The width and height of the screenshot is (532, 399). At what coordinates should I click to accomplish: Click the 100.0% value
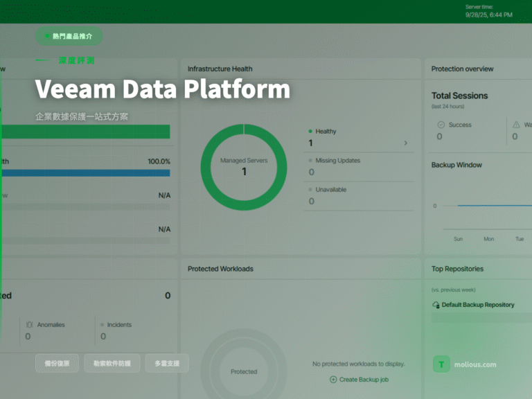pyautogui.click(x=159, y=161)
